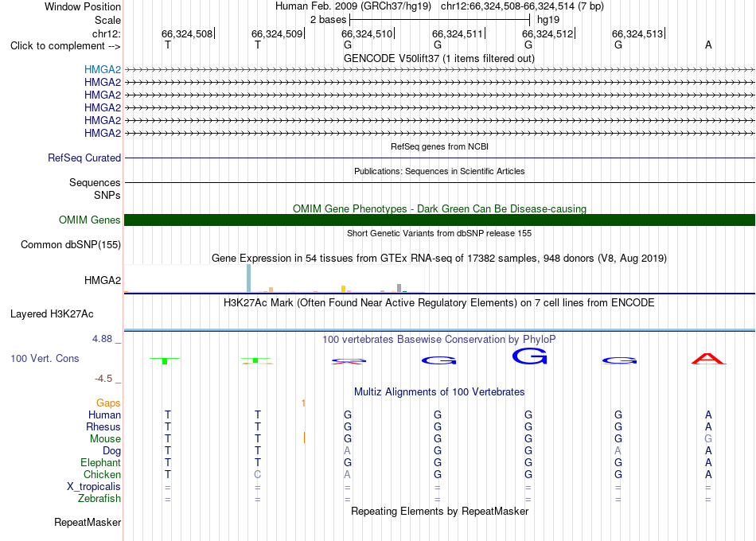Click the 'Rhesus' species label
Viewport: 756px width, 541px height.
click(103, 427)
